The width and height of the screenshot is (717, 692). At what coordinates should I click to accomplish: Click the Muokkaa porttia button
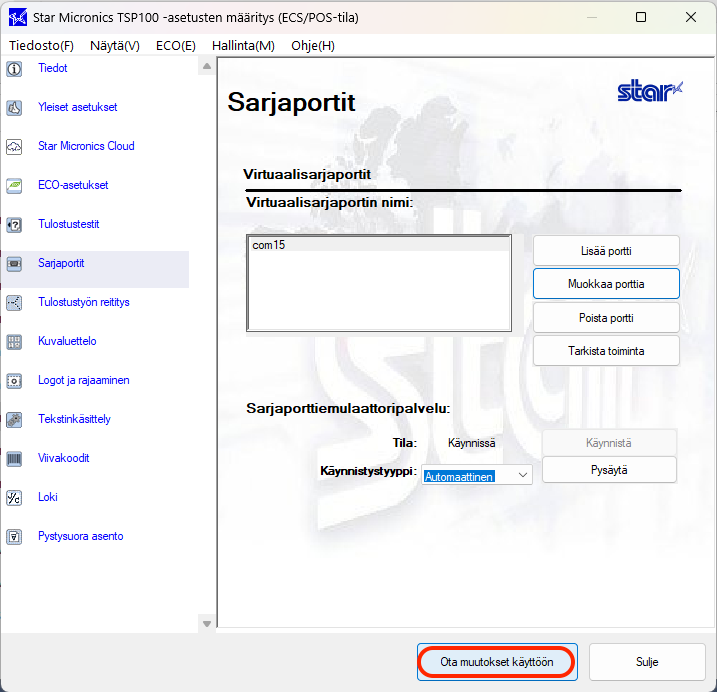[x=606, y=284]
